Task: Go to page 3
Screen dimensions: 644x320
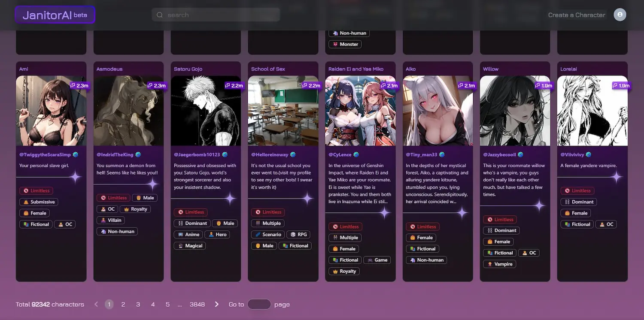Action: point(138,304)
